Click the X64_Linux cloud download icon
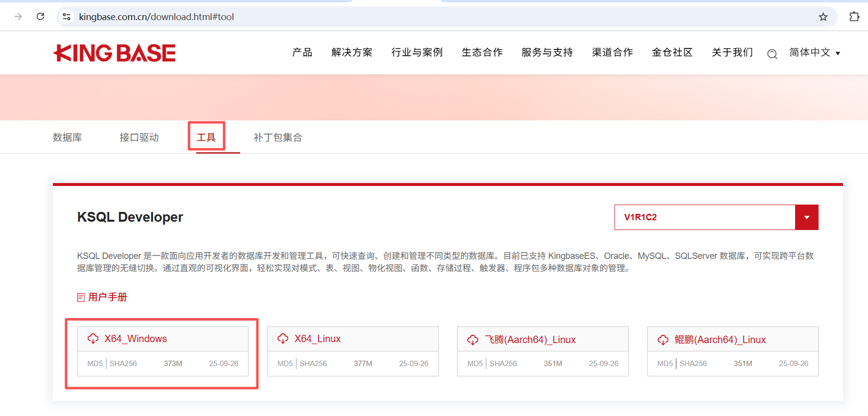 click(x=283, y=339)
